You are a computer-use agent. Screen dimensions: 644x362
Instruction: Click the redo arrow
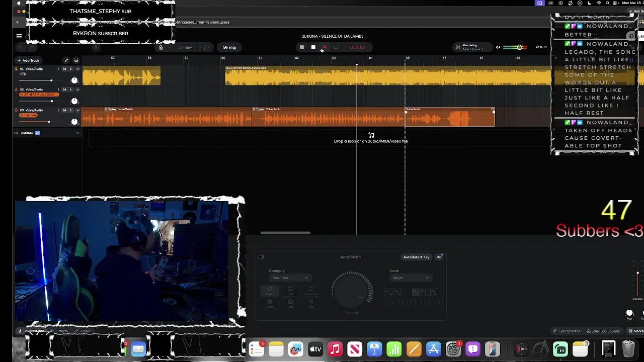31,47
